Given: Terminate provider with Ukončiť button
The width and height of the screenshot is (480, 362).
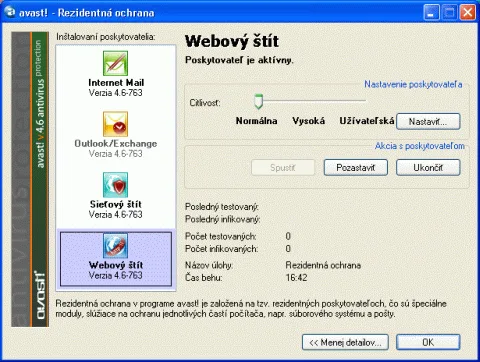Looking at the screenshot, I should pyautogui.click(x=428, y=167).
